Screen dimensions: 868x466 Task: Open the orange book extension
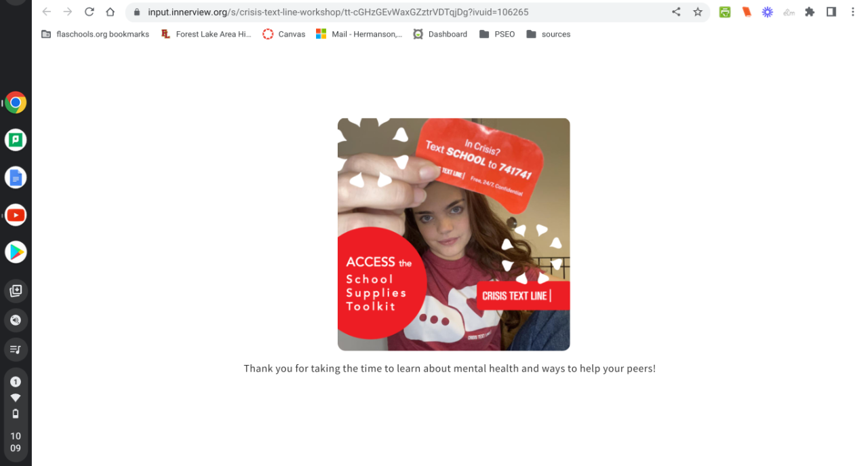point(747,12)
